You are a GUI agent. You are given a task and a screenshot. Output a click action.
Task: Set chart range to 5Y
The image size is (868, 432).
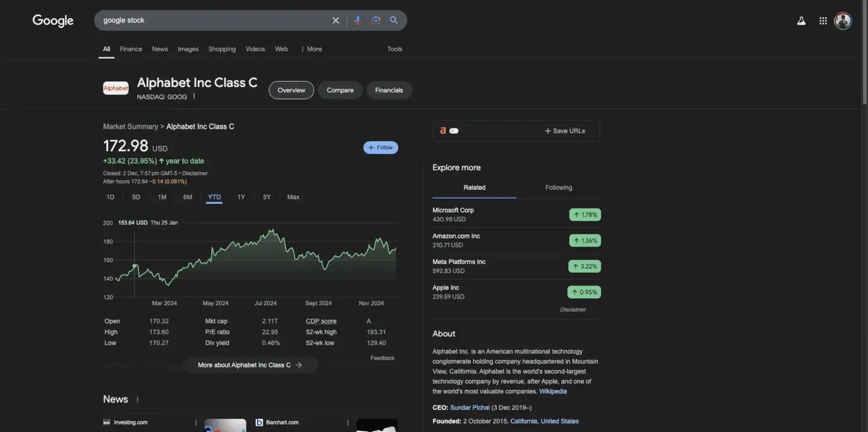[267, 197]
